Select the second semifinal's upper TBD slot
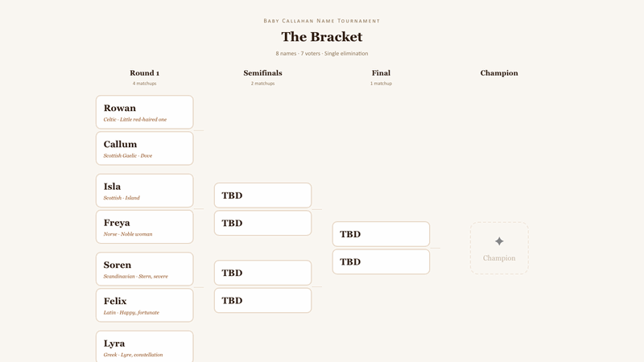Screen dimensions: 644x362 click(262, 273)
